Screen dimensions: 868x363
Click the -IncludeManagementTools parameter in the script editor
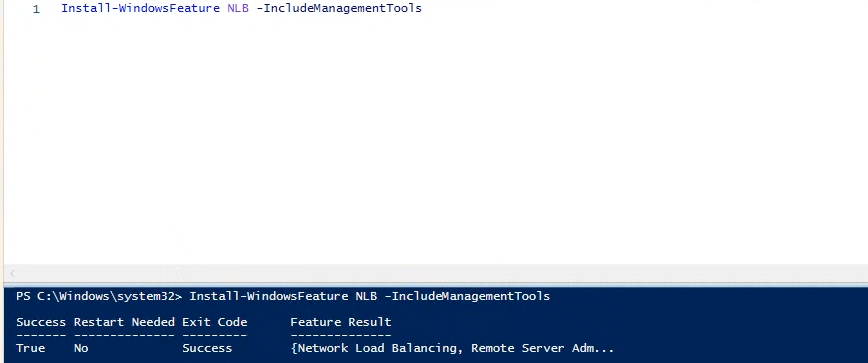point(339,8)
